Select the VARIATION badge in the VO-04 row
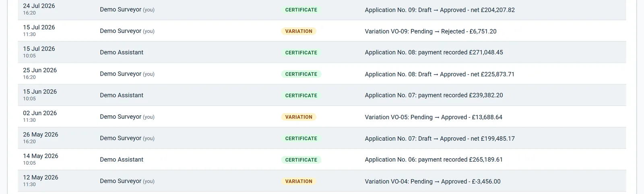Image resolution: width=644 pixels, height=194 pixels. point(299,181)
